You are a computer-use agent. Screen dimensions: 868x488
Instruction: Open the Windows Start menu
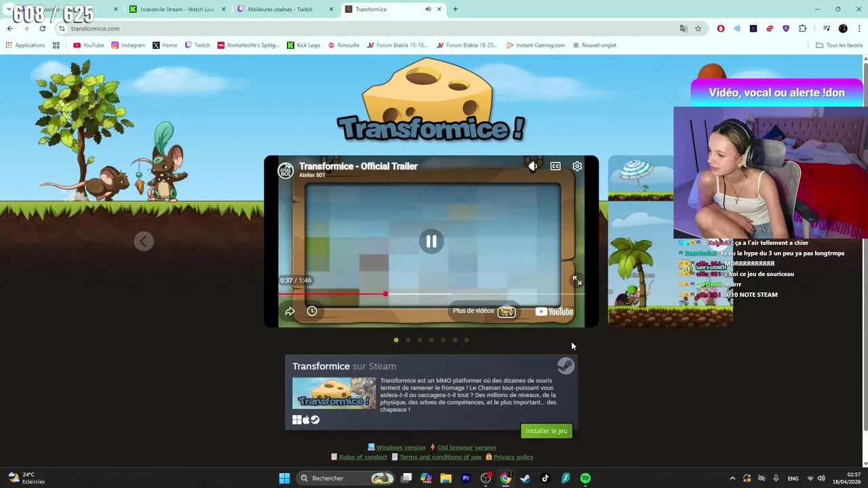click(285, 479)
